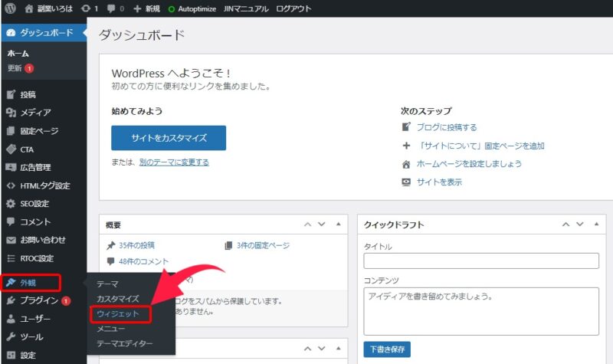Click the ツール wrench icon
Image resolution: width=613 pixels, height=364 pixels.
(11, 336)
